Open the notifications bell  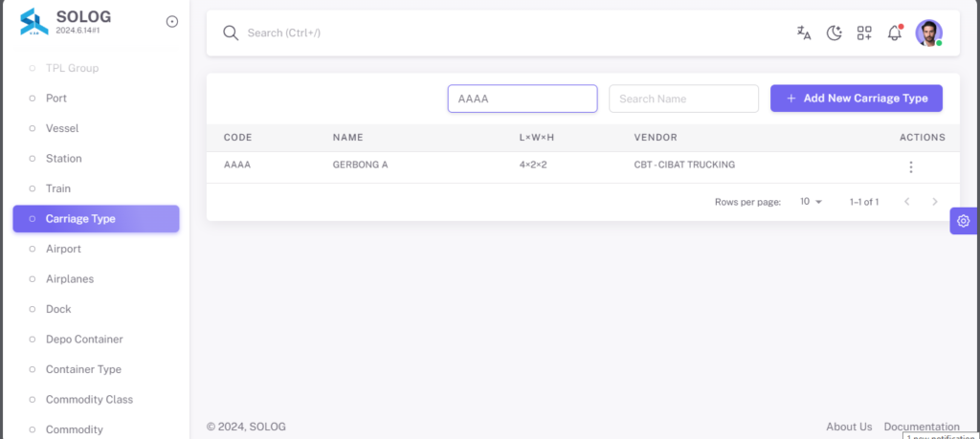click(x=895, y=33)
